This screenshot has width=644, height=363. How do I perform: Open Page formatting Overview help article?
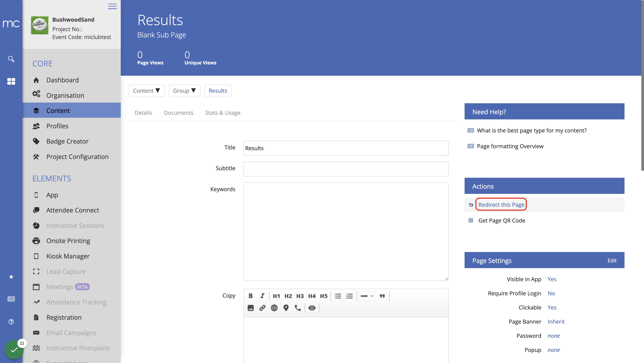pyautogui.click(x=510, y=146)
